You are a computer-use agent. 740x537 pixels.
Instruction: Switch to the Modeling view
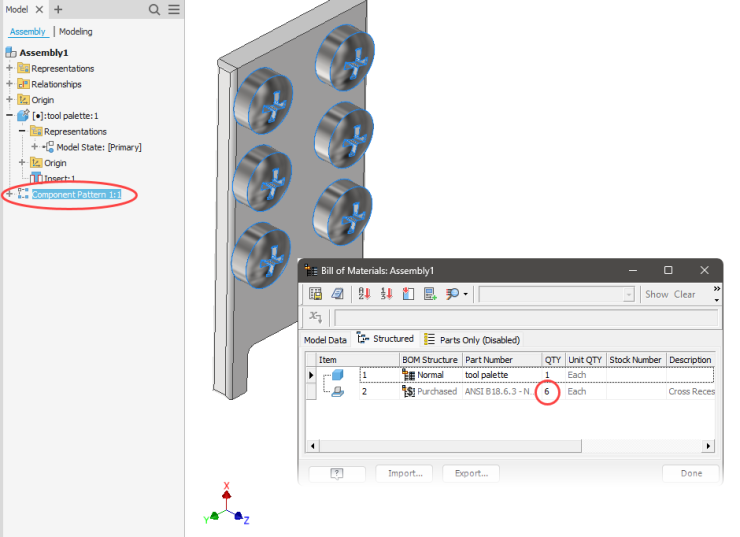coord(76,32)
